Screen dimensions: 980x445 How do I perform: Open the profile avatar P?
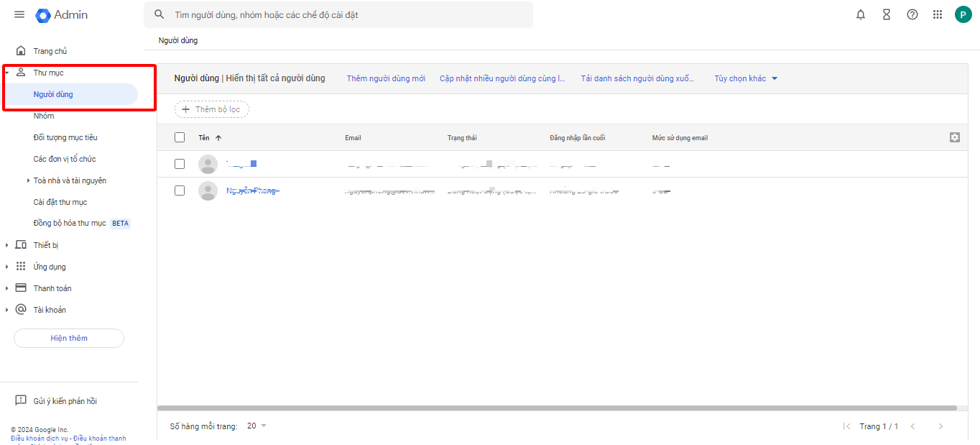pyautogui.click(x=963, y=14)
